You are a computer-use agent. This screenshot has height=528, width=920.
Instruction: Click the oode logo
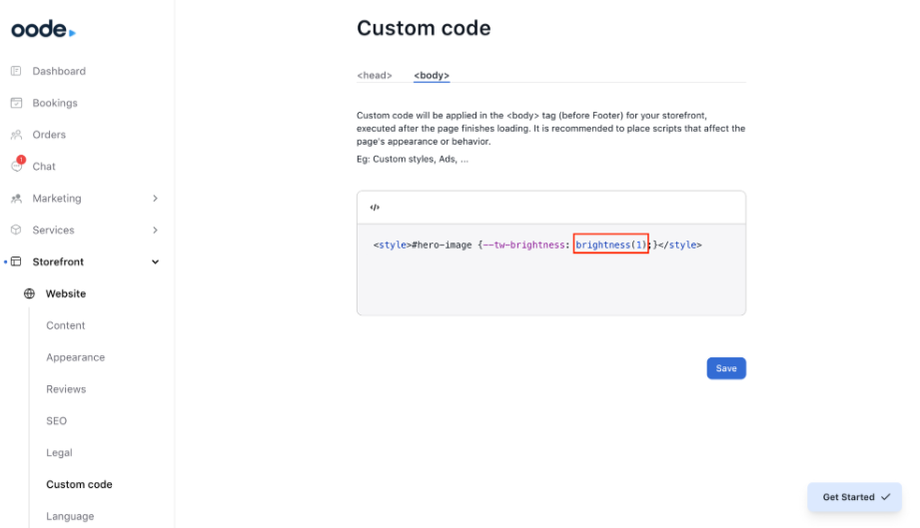tap(43, 30)
